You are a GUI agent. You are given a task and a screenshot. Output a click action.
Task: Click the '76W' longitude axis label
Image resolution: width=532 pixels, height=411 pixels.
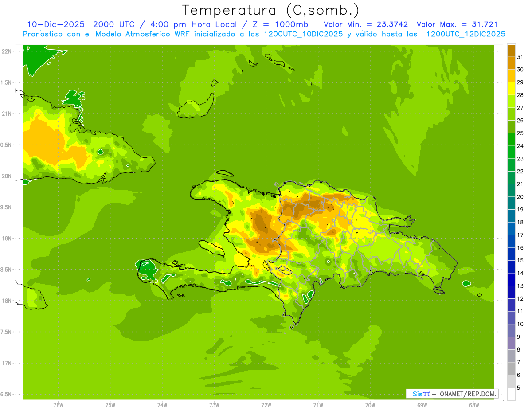pyautogui.click(x=58, y=405)
